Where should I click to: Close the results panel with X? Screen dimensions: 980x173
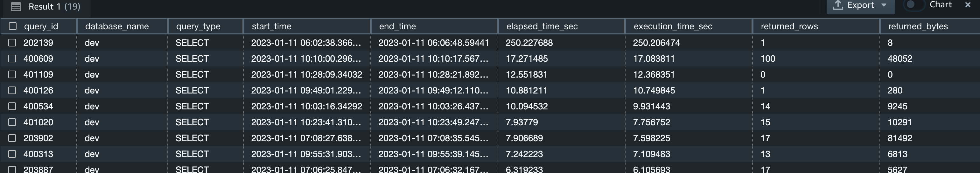968,5
